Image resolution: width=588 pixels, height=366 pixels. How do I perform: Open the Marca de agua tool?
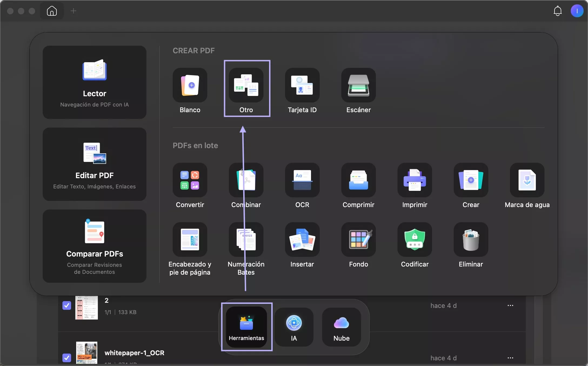[x=527, y=180]
